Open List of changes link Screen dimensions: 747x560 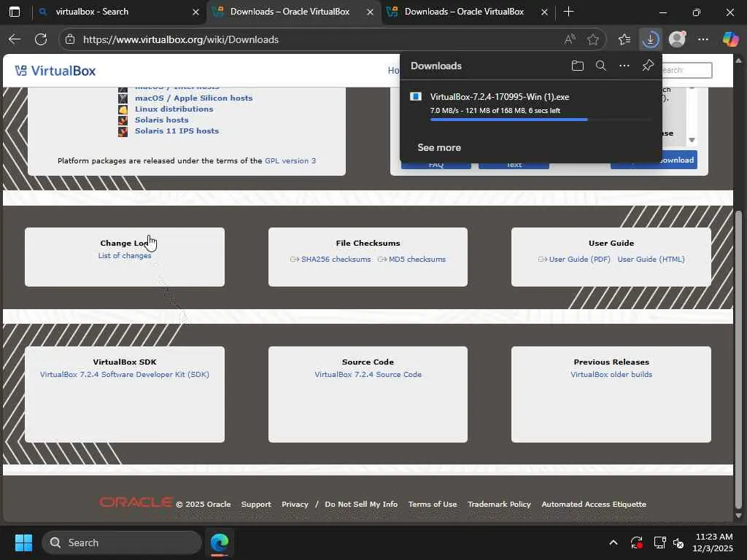(x=124, y=256)
